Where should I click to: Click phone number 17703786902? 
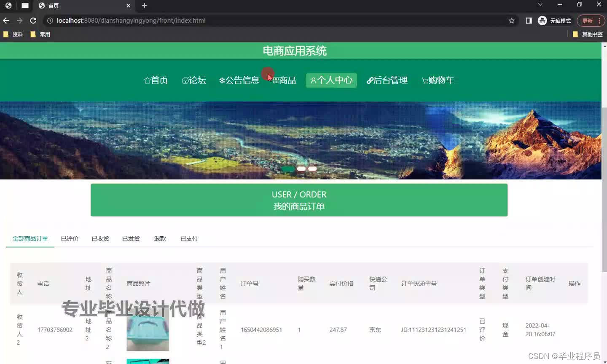tap(55, 330)
